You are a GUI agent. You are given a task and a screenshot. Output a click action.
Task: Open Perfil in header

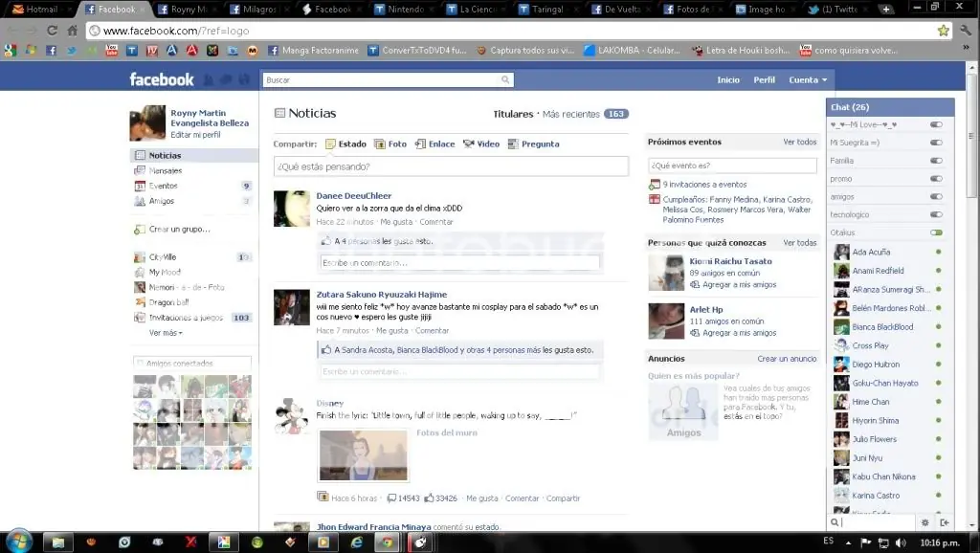coord(764,80)
